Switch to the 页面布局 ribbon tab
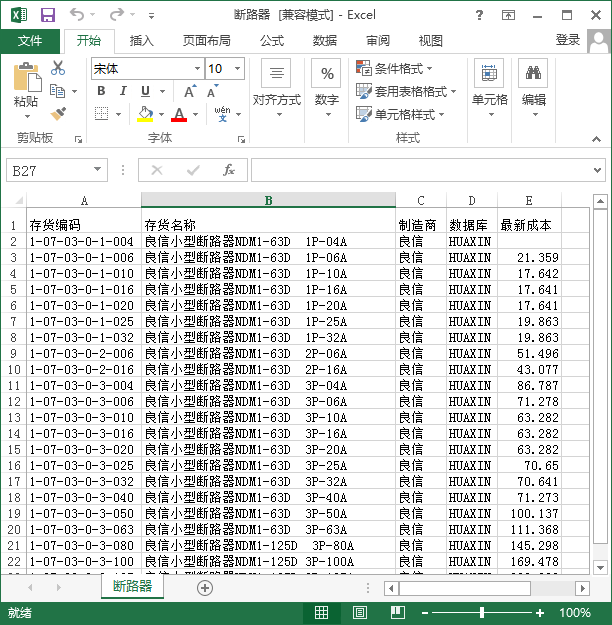The width and height of the screenshot is (612, 625). [x=207, y=41]
